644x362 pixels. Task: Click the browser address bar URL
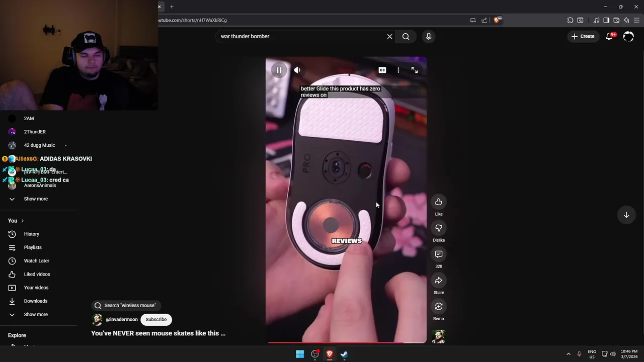[x=193, y=20]
